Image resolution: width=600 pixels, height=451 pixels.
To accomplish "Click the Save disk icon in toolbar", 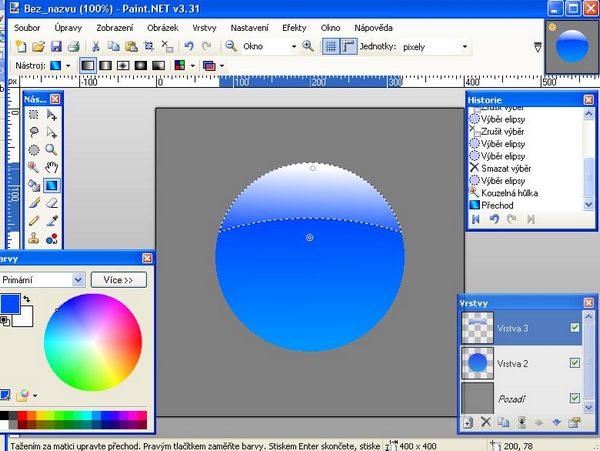I will 56,46.
